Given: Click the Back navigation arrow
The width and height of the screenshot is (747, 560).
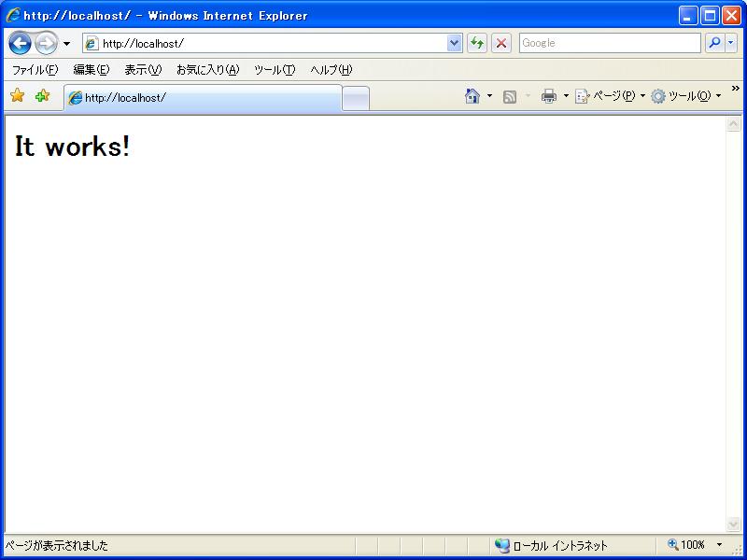Looking at the screenshot, I should (x=20, y=43).
